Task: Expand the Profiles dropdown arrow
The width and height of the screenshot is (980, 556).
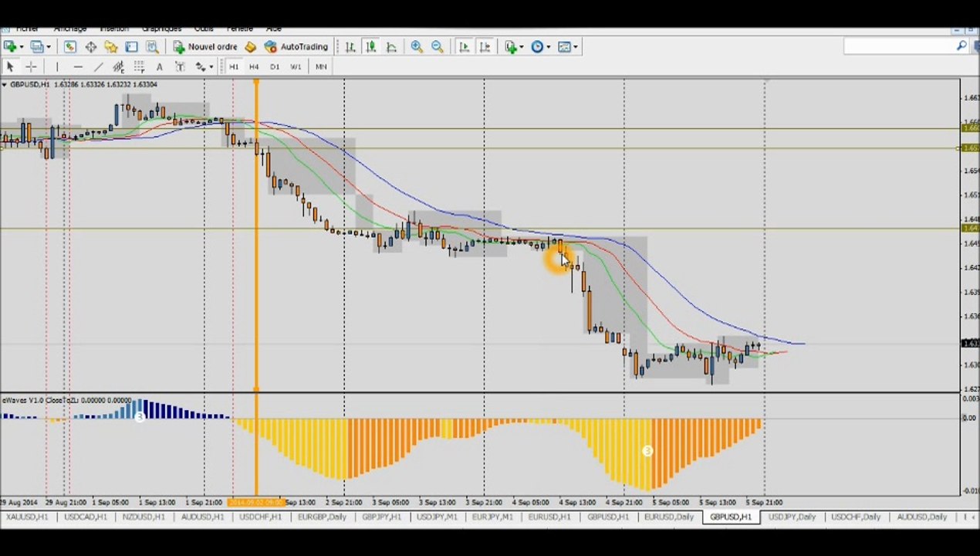Action: [x=48, y=47]
